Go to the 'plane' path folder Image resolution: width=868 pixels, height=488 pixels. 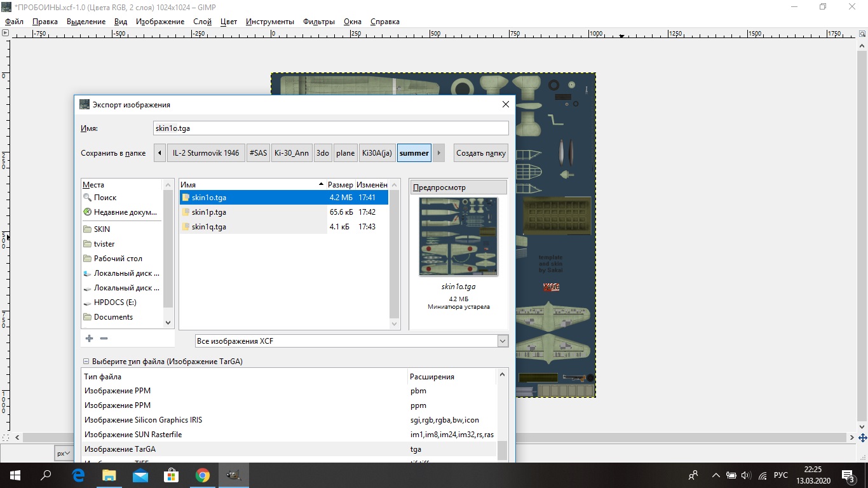[x=346, y=153]
